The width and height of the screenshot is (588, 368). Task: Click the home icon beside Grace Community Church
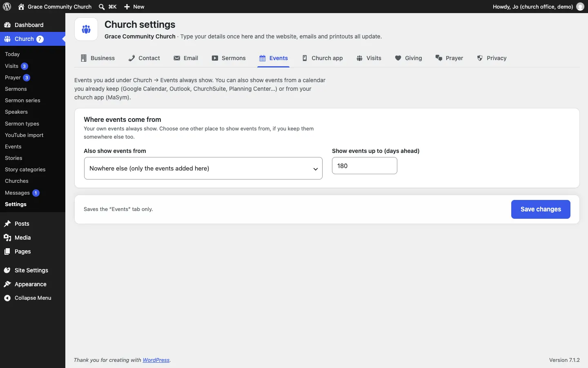click(x=21, y=7)
